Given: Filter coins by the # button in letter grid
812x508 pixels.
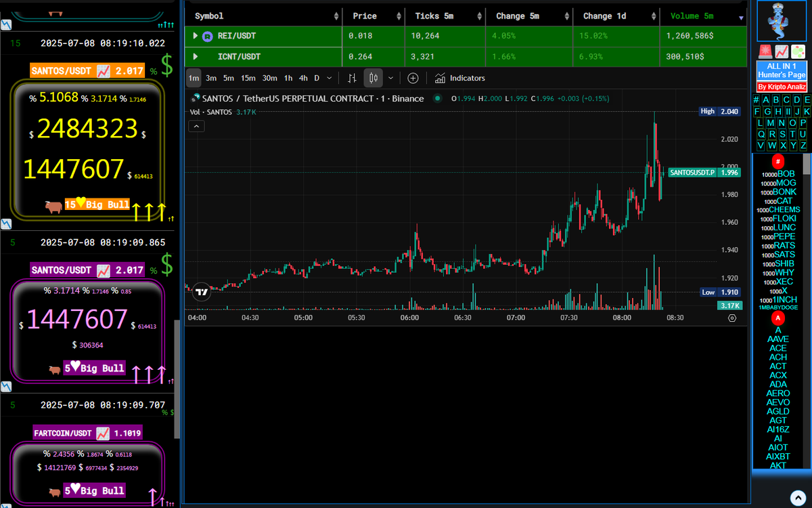Looking at the screenshot, I should point(757,100).
